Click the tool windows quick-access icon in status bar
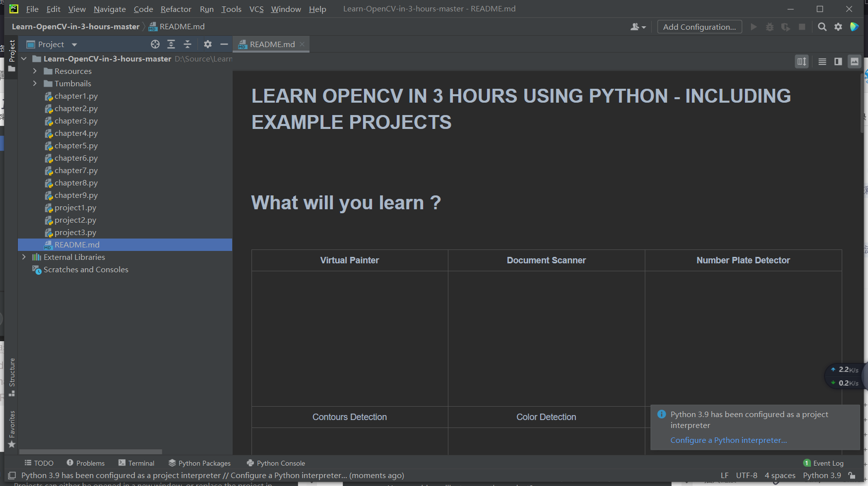868x486 pixels. click(12, 475)
